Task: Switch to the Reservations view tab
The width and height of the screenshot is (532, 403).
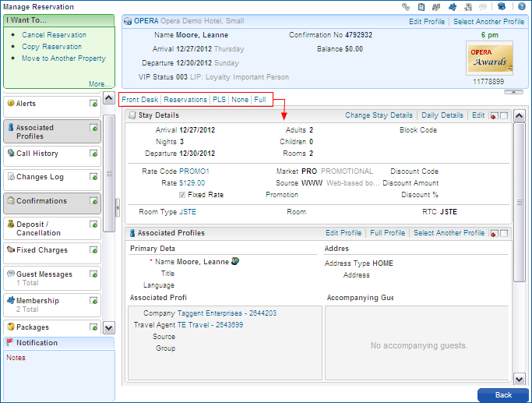Action: coord(185,100)
